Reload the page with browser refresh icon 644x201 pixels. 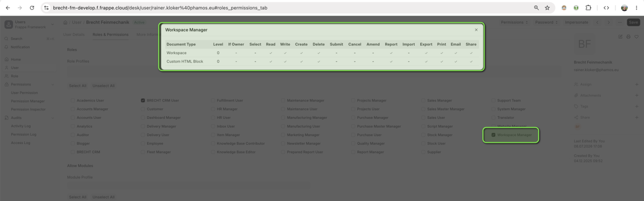(x=32, y=8)
